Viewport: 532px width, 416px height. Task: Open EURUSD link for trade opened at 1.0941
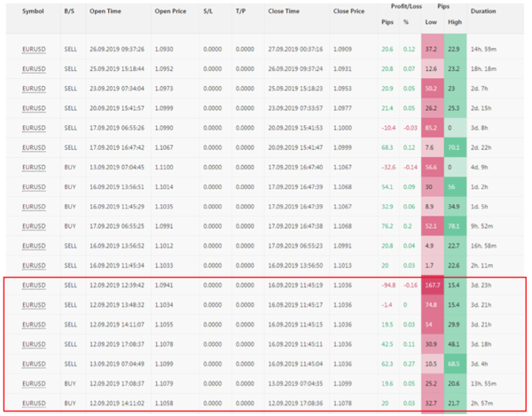(x=33, y=286)
